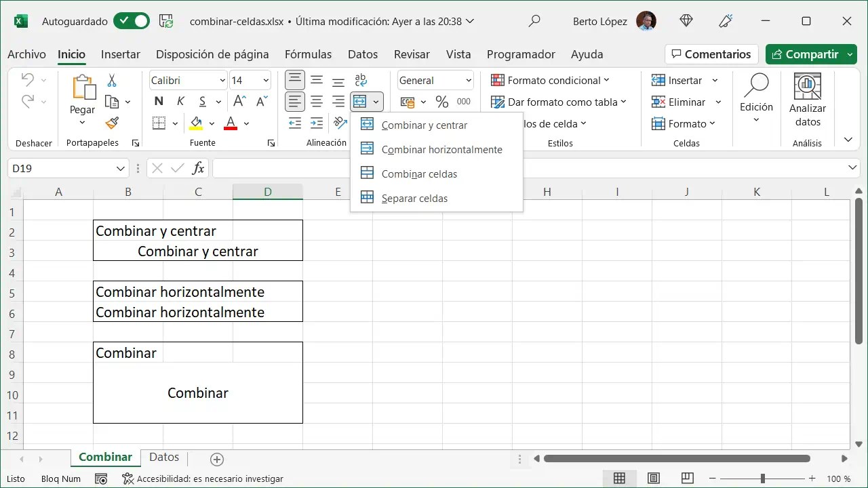This screenshot has width=868, height=488.
Task: Pick the red font color swatch
Action: coord(231,129)
